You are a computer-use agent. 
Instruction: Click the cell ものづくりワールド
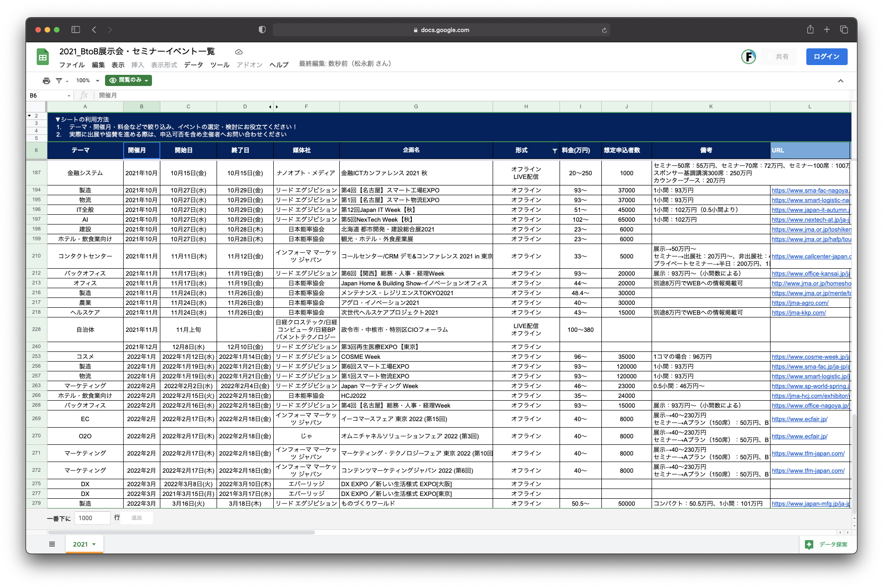pos(416,503)
